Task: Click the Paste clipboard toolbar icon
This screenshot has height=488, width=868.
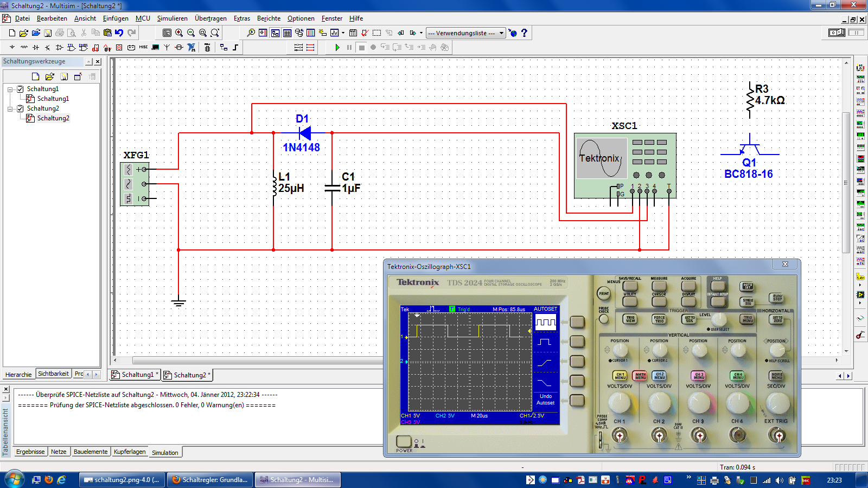Action: pyautogui.click(x=107, y=33)
